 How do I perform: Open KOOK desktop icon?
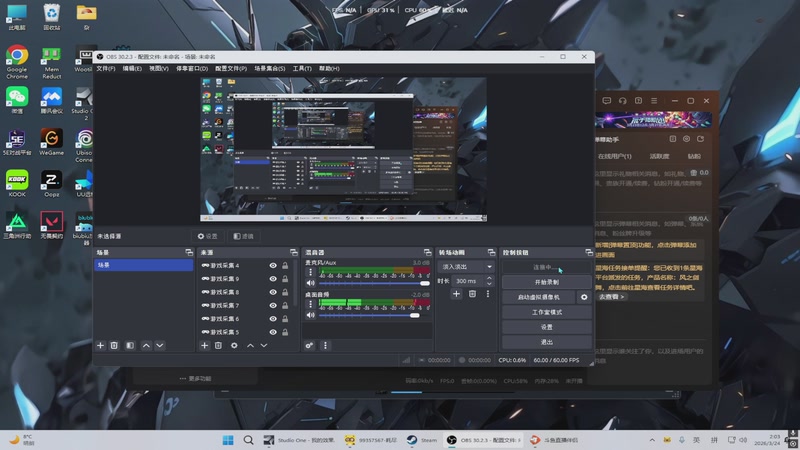17,183
